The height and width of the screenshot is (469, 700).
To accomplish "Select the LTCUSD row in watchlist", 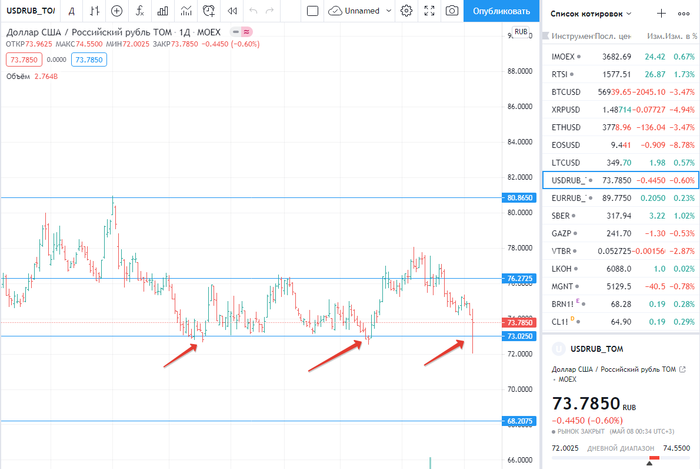I will tap(621, 162).
